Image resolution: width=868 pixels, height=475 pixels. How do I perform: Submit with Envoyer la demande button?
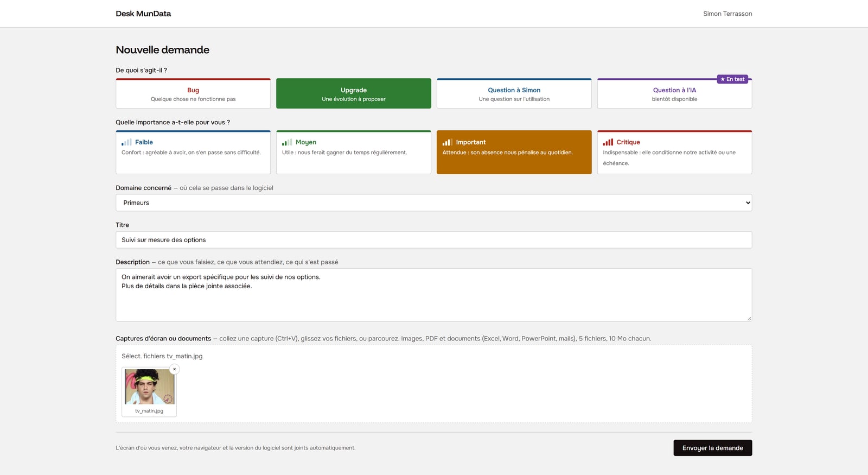(x=713, y=448)
